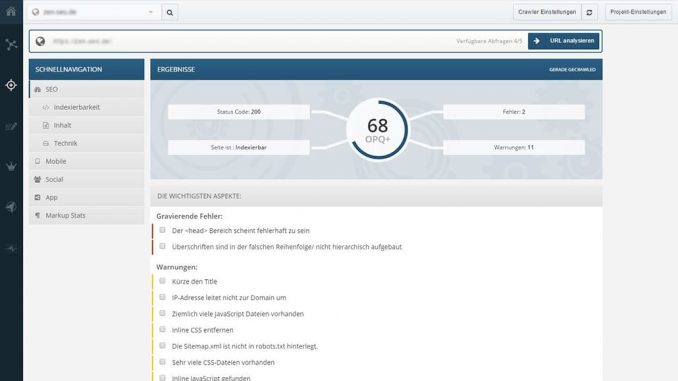This screenshot has width=678, height=381.
Task: Click the refresh icon beside Crawler Einstellungen
Action: pyautogui.click(x=589, y=13)
